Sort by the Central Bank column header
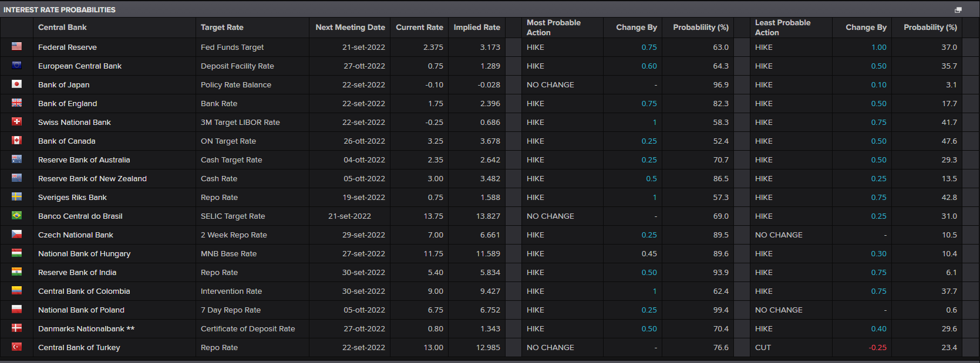The width and height of the screenshot is (980, 363). [62, 28]
